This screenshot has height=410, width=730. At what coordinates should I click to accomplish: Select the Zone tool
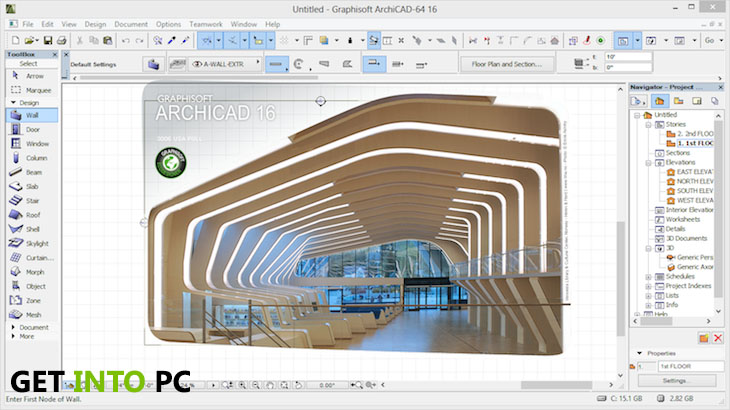click(32, 301)
